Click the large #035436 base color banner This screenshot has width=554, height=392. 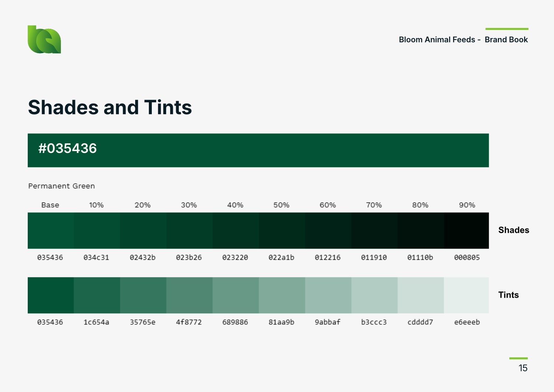(x=258, y=150)
